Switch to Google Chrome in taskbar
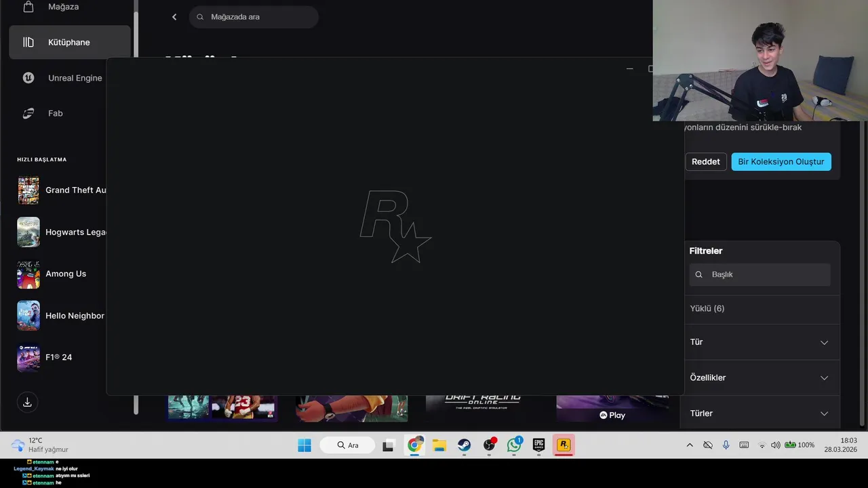Image resolution: width=868 pixels, height=488 pixels. click(x=415, y=445)
